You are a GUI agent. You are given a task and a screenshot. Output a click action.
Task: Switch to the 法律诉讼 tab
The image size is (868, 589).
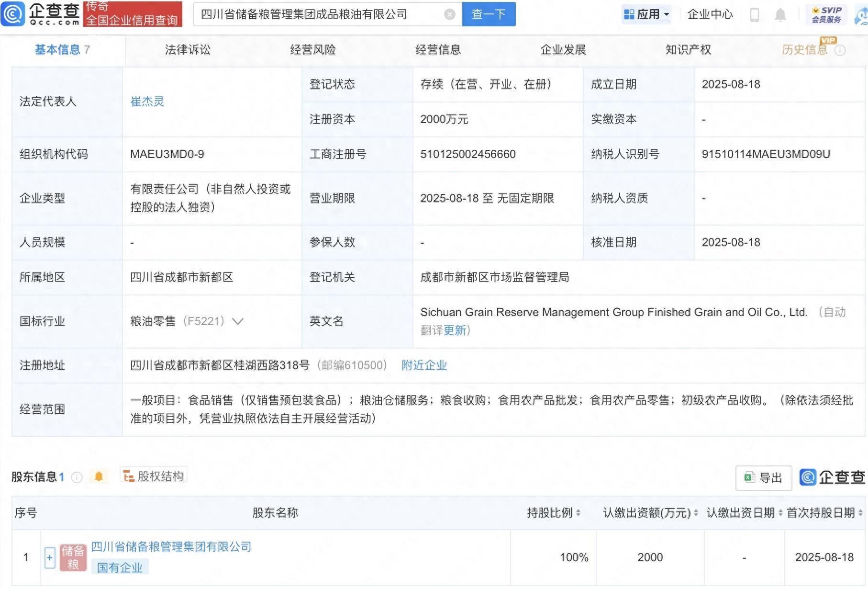pyautogui.click(x=188, y=49)
